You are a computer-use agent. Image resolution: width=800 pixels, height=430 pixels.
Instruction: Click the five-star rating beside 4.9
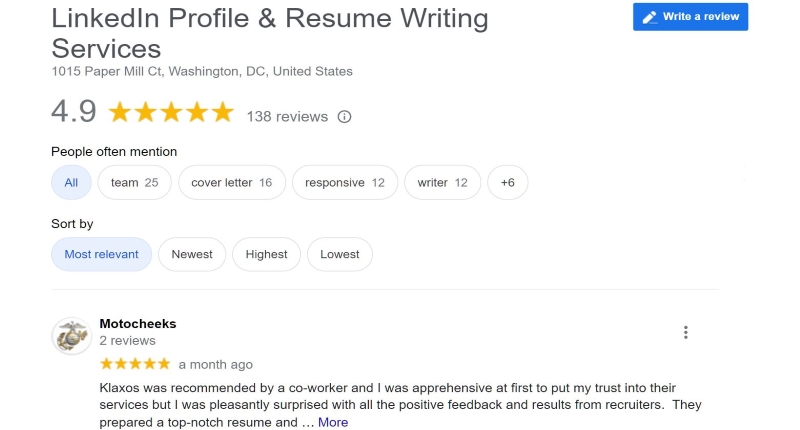(x=171, y=112)
